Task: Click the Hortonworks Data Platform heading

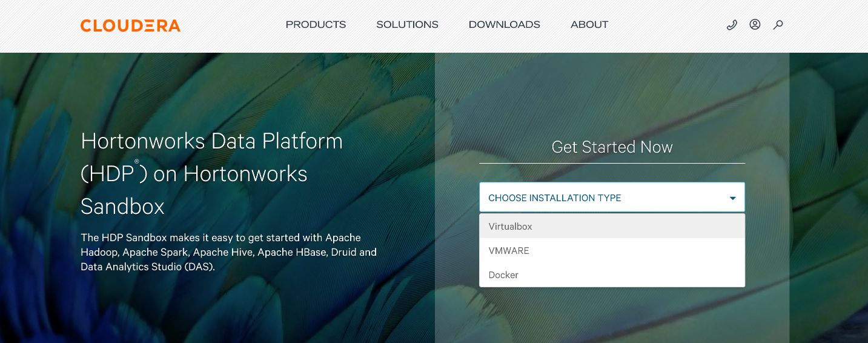Action: tap(212, 174)
